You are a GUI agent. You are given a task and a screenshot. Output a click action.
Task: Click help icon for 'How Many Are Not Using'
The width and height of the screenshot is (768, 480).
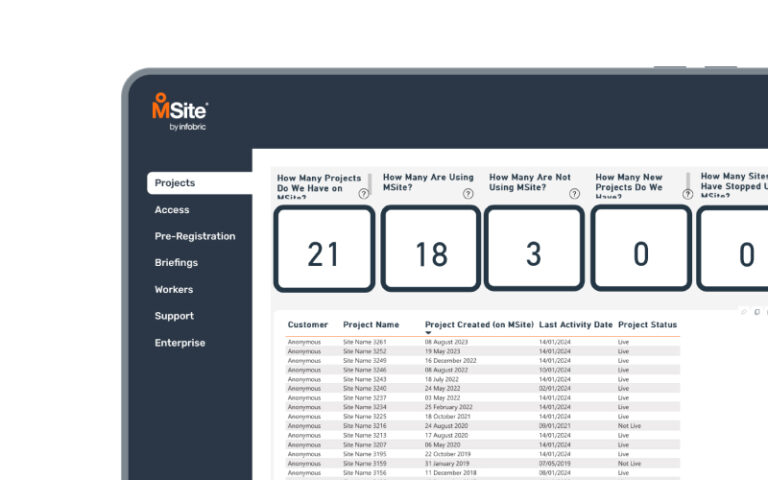coord(574,194)
